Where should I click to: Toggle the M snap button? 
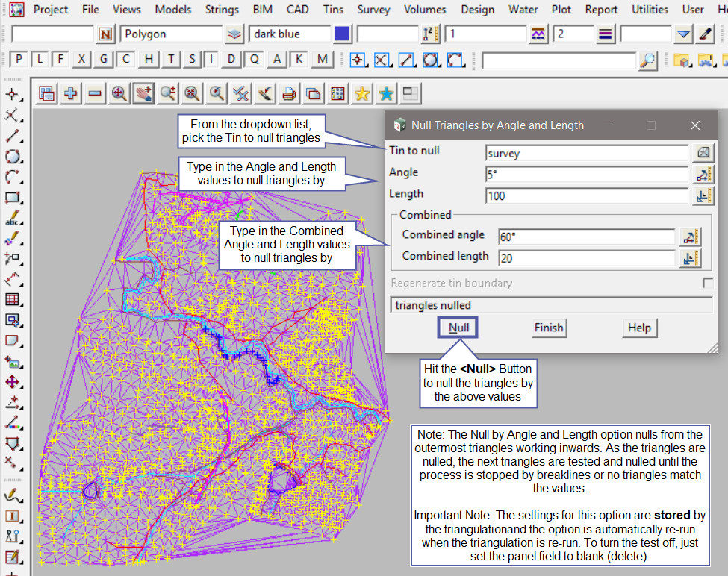click(x=322, y=60)
